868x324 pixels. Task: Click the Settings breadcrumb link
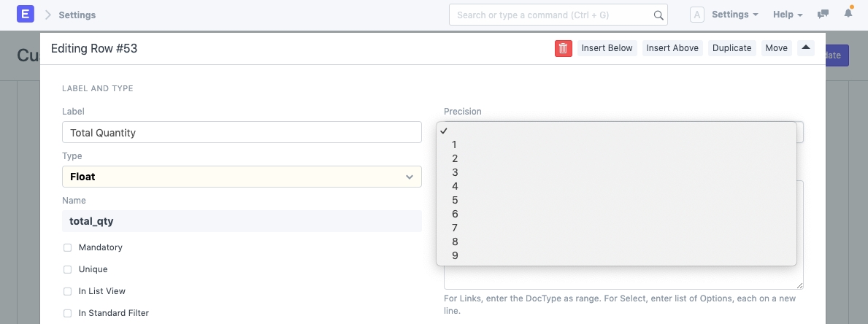[77, 15]
